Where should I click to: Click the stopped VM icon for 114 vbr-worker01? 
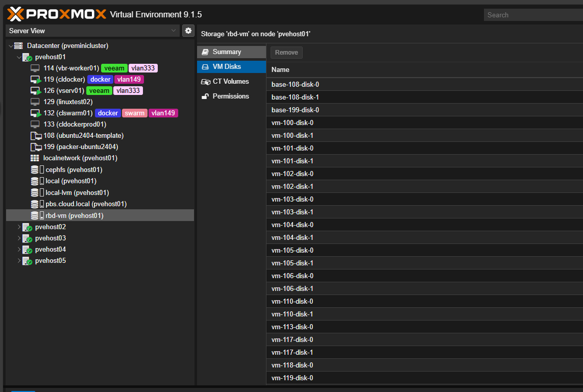[35, 68]
